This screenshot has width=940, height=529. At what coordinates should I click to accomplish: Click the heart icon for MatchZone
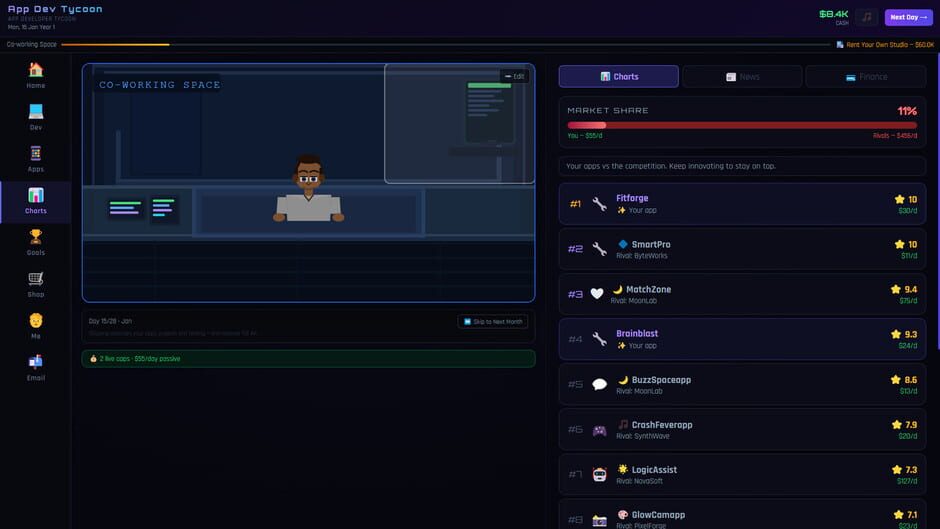coord(597,294)
